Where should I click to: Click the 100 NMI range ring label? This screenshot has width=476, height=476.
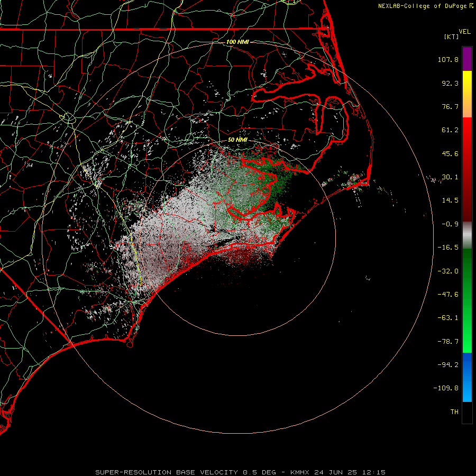click(x=237, y=42)
